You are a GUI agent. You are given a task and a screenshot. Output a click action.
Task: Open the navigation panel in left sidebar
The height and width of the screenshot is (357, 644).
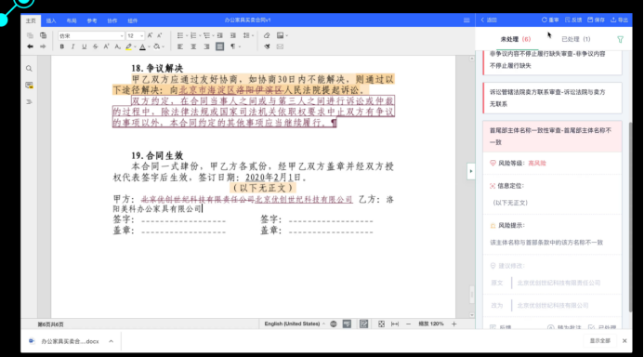pos(29,101)
